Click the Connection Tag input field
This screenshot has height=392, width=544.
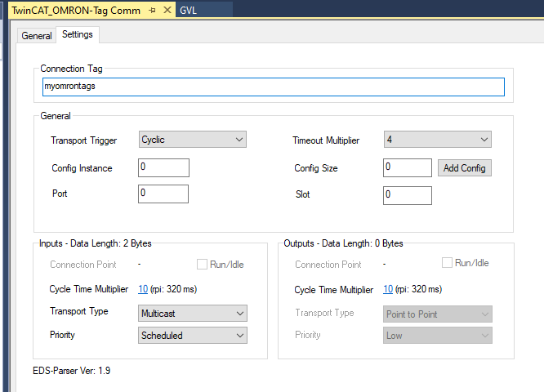tap(274, 87)
